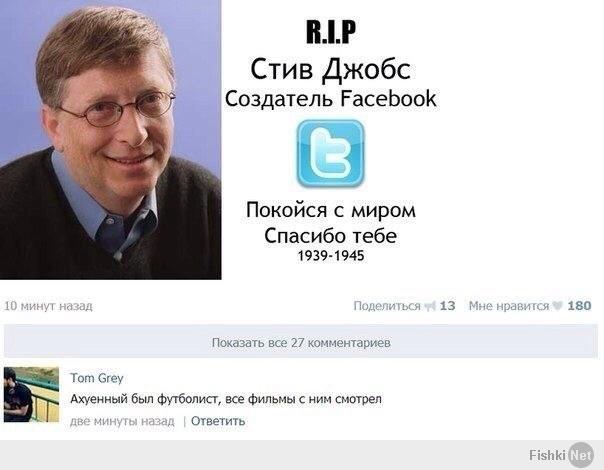The image size is (604, 470).
Task: Expand Показать все 27 комментариев
Action: 301,342
